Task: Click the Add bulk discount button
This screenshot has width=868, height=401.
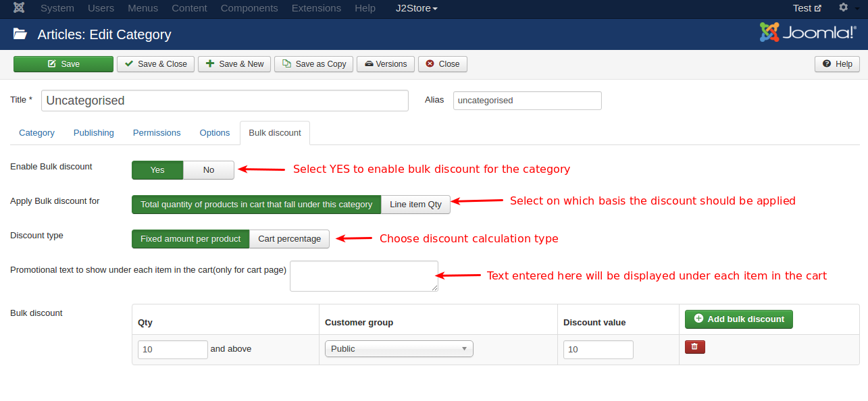Action: click(x=738, y=319)
